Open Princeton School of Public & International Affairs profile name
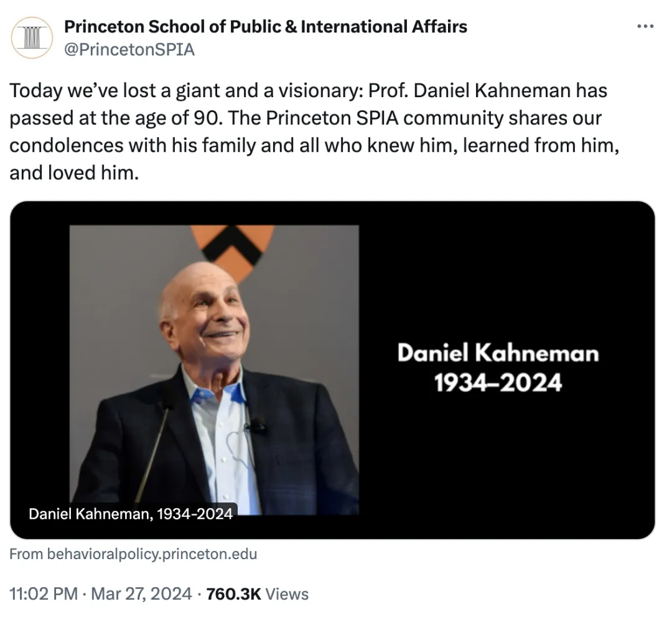 [x=266, y=27]
